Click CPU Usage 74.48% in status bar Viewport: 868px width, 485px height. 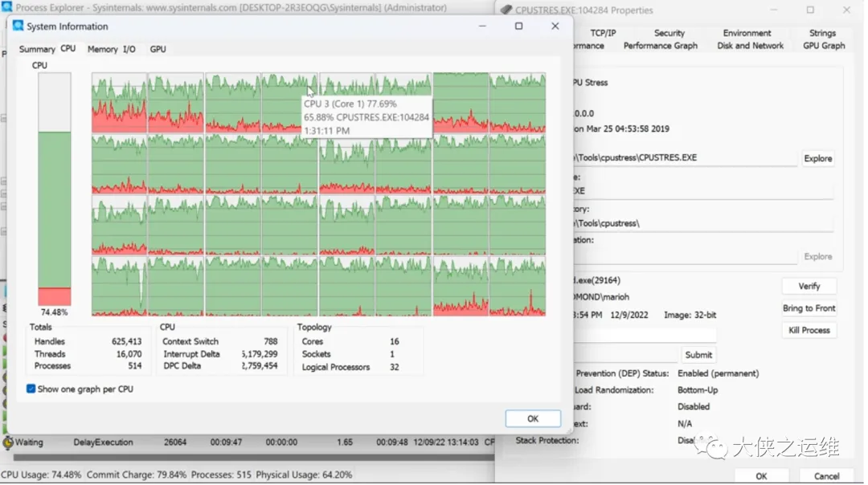[x=41, y=476]
